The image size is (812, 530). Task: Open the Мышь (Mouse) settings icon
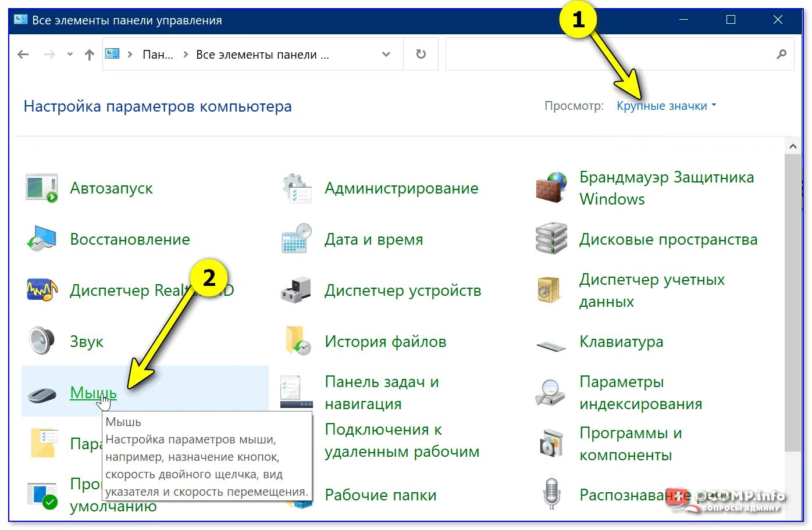92,392
